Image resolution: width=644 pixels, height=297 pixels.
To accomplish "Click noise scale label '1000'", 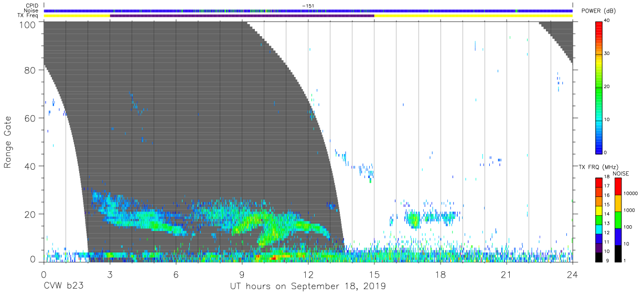I will 629,210.
